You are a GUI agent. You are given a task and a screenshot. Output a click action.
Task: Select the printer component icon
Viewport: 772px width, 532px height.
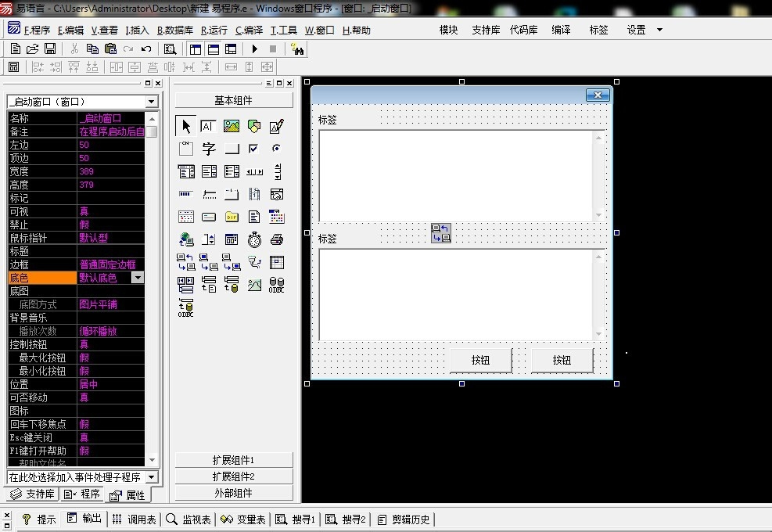[x=276, y=239]
